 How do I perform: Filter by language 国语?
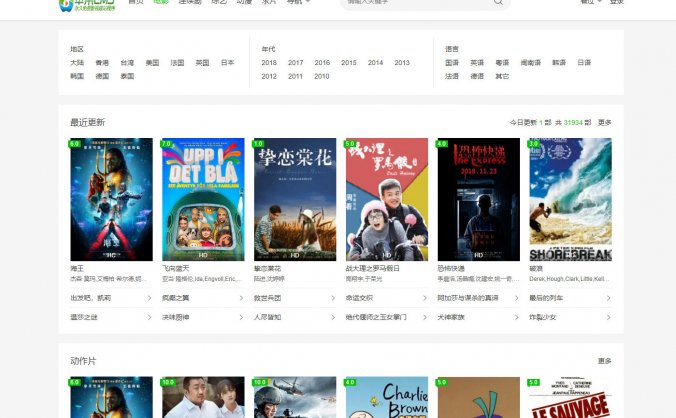tap(452, 62)
